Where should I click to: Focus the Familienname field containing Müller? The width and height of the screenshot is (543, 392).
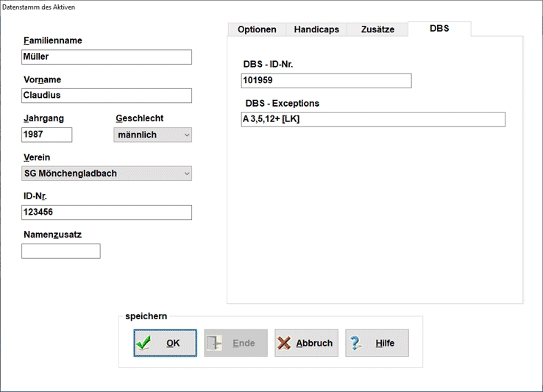107,57
